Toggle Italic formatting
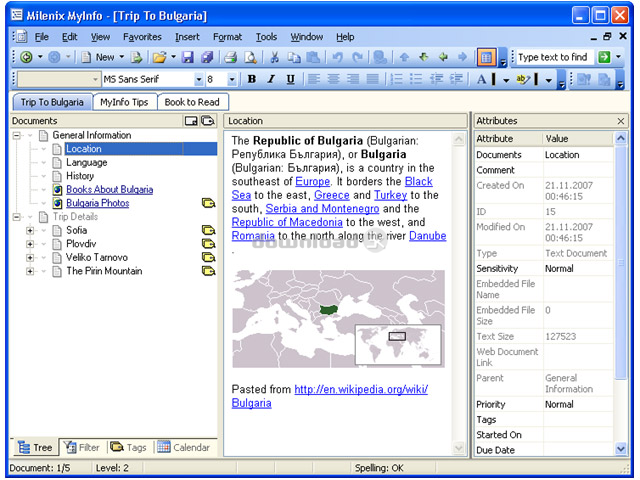 tap(271, 79)
